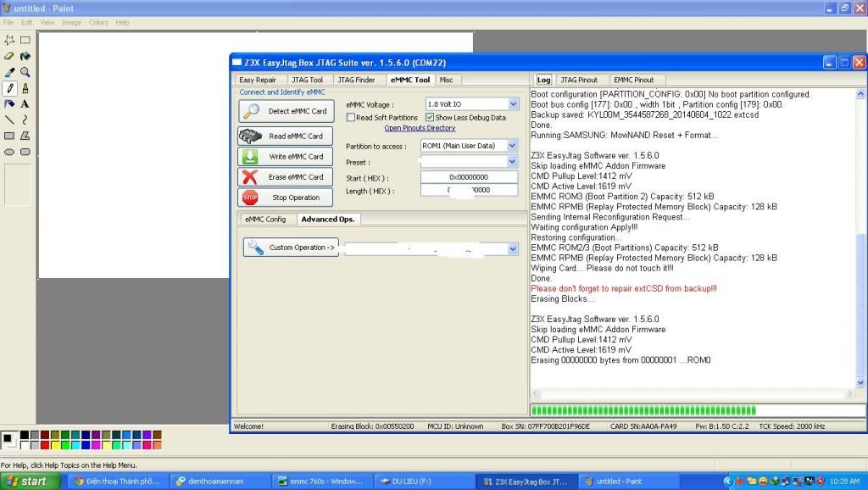Pick the black color swatch
868x490 pixels.
[25, 435]
